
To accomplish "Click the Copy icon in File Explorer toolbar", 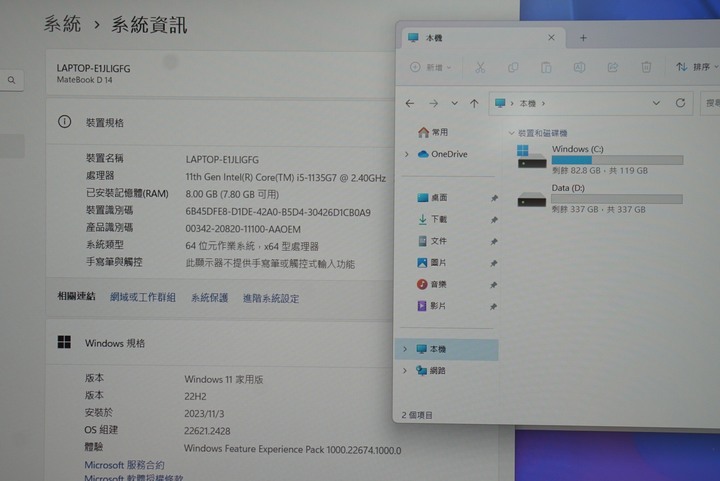I will 513,67.
